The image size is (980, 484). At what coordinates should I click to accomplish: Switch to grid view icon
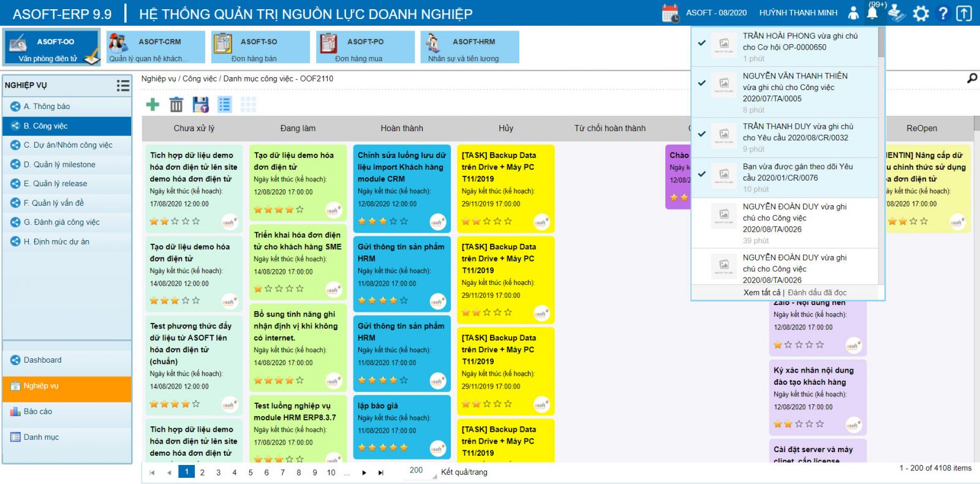pyautogui.click(x=248, y=105)
